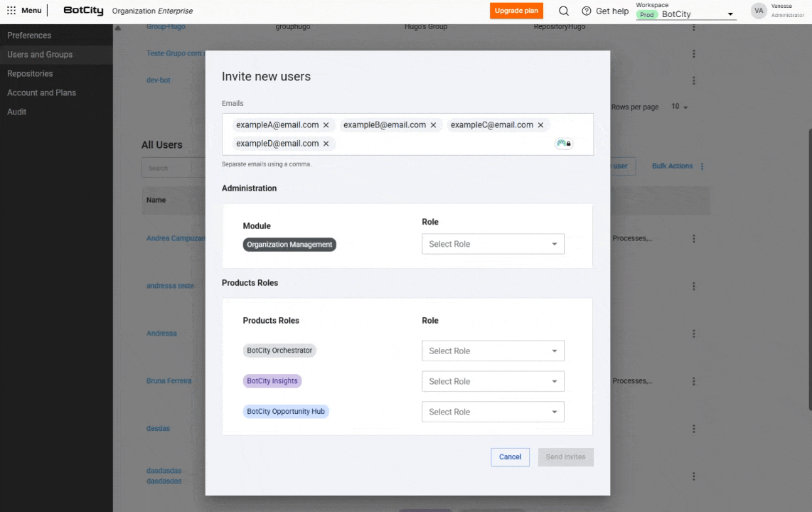Click the Upgrade plan button
The height and width of the screenshot is (512, 812).
(516, 11)
